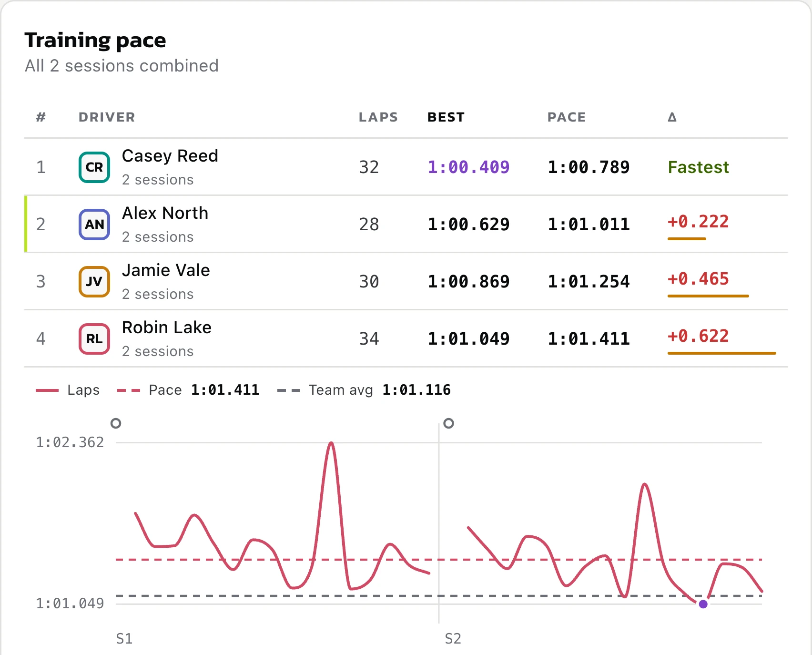Toggle the Team avg legend entry

coord(364,390)
